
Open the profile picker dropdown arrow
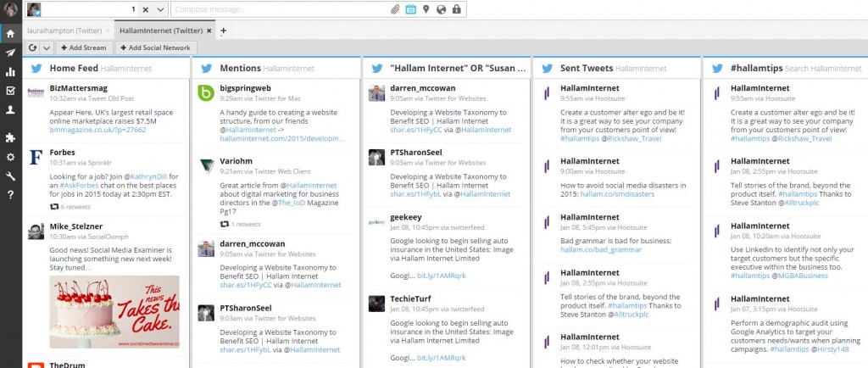(160, 9)
